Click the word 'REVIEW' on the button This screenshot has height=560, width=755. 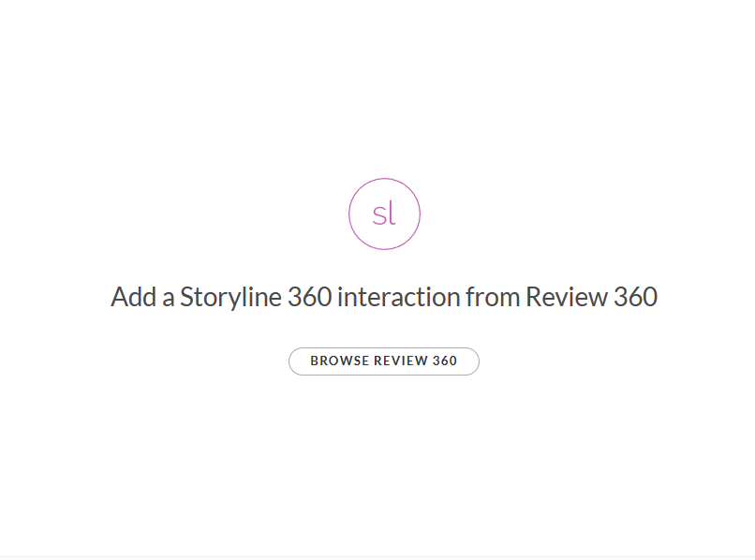click(401, 361)
